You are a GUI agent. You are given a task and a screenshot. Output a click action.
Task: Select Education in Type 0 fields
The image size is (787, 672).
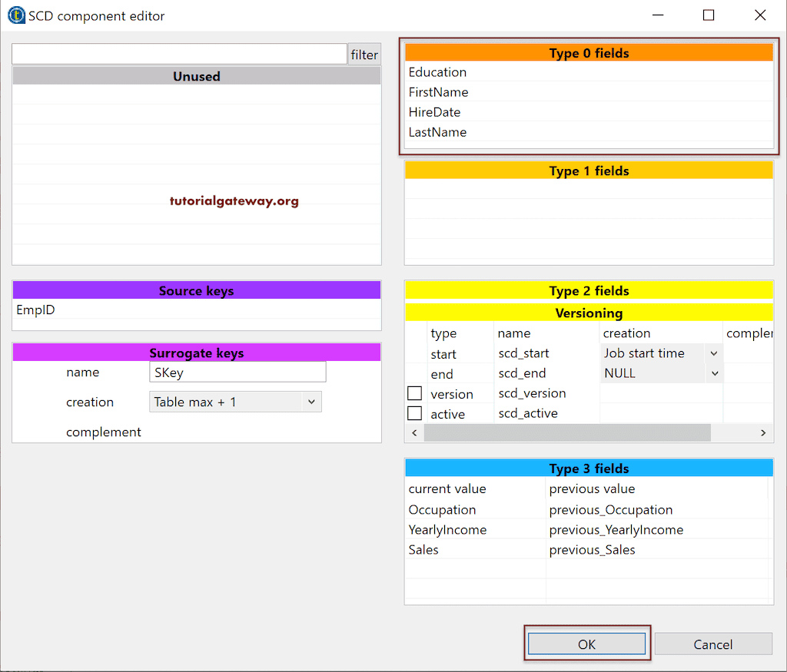[437, 71]
